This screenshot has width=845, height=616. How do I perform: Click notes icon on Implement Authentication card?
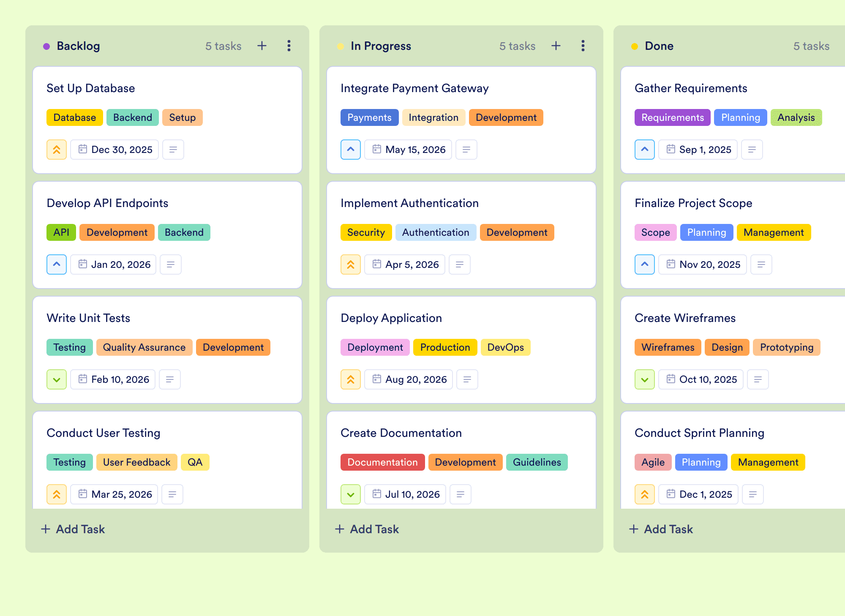point(459,264)
